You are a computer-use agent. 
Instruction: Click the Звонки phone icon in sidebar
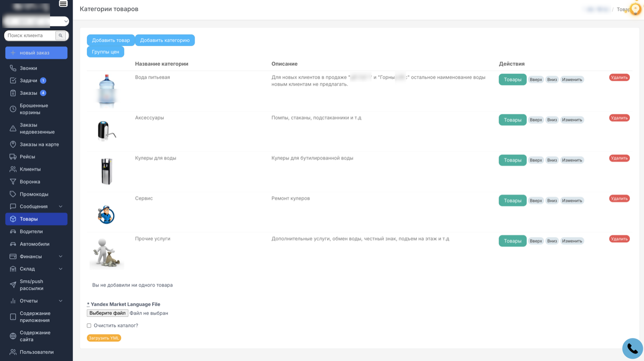(x=13, y=68)
